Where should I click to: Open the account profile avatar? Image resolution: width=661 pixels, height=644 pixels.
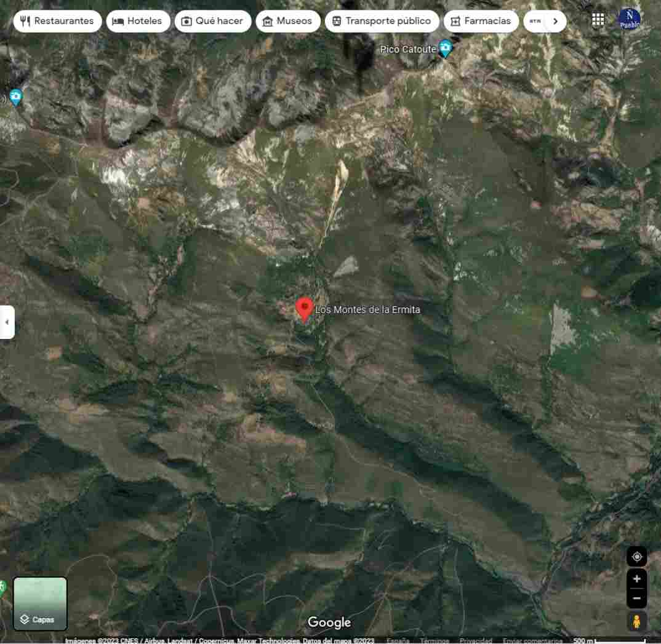tap(629, 19)
